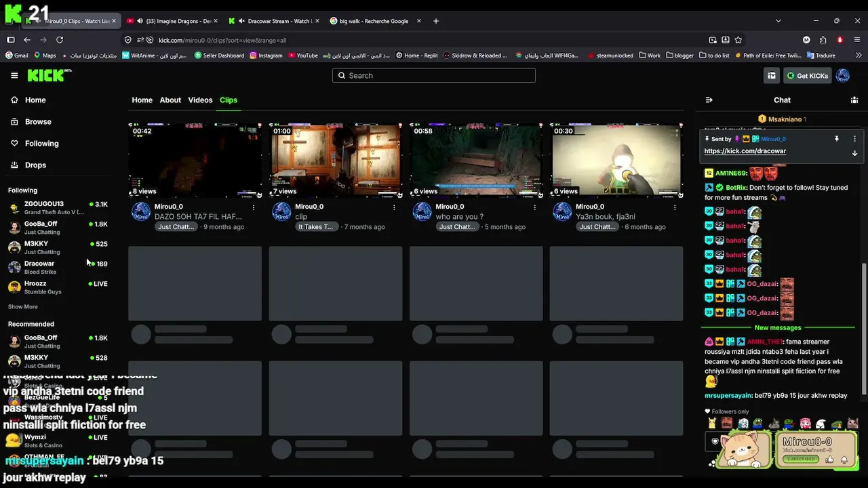Open three-dot menu of DAZO 5OH TA7 clip
The height and width of the screenshot is (488, 868).
click(254, 207)
